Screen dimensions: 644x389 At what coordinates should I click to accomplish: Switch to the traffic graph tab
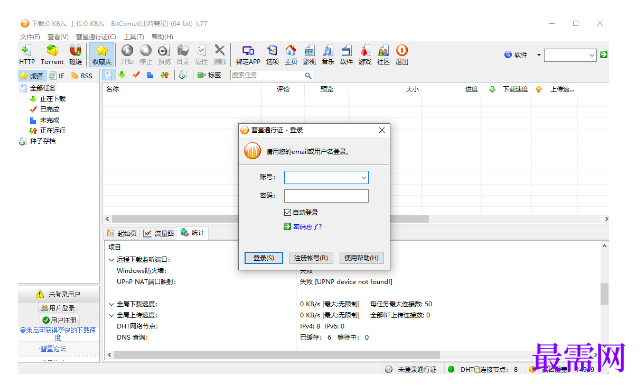pos(159,233)
